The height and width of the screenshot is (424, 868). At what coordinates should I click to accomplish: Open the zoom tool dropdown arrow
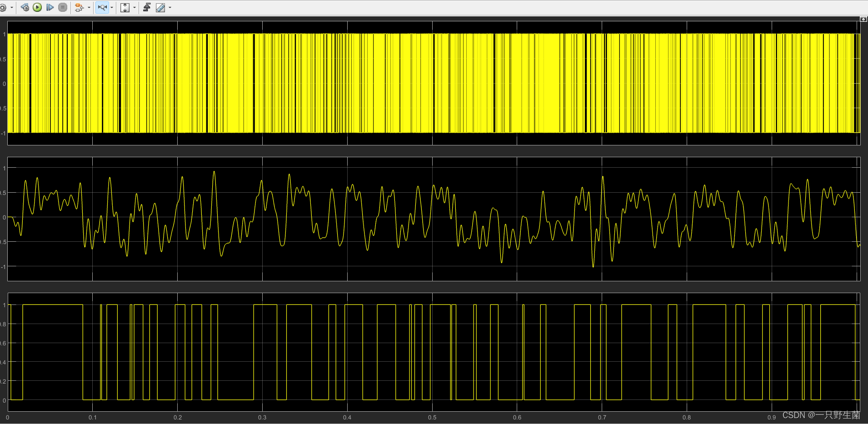tap(112, 8)
